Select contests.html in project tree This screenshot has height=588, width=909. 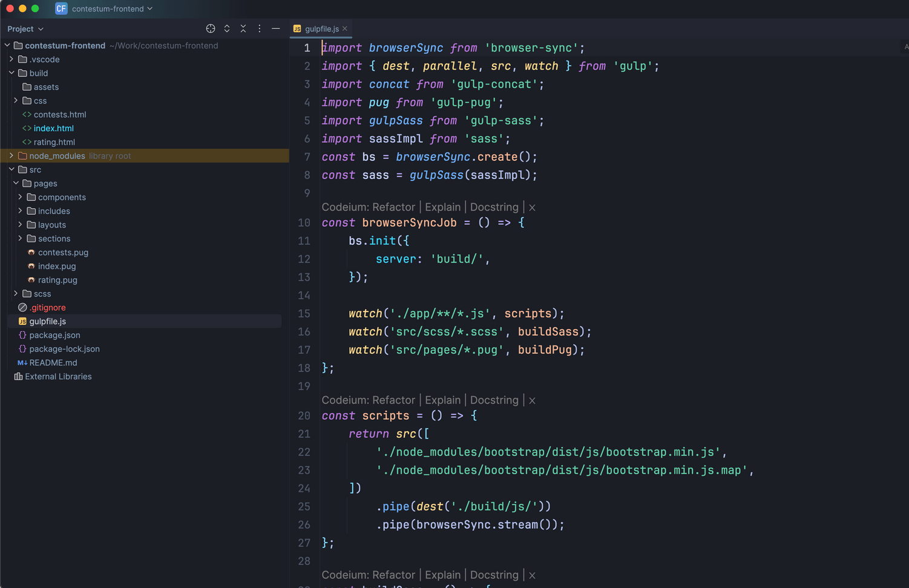point(60,114)
